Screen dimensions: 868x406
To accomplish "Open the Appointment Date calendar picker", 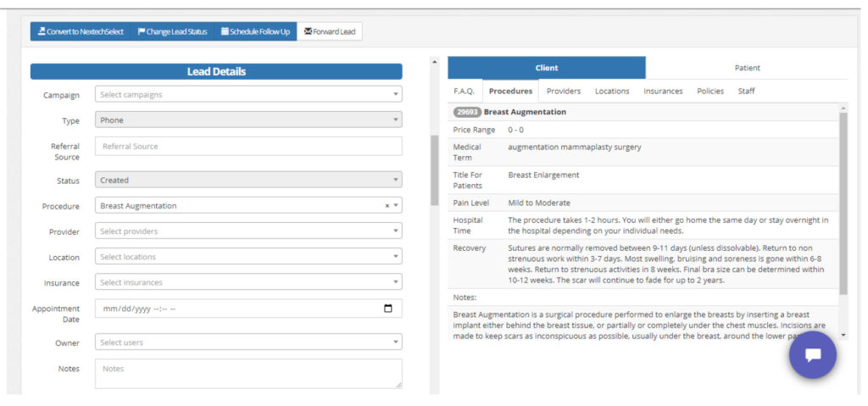I will [x=388, y=309].
